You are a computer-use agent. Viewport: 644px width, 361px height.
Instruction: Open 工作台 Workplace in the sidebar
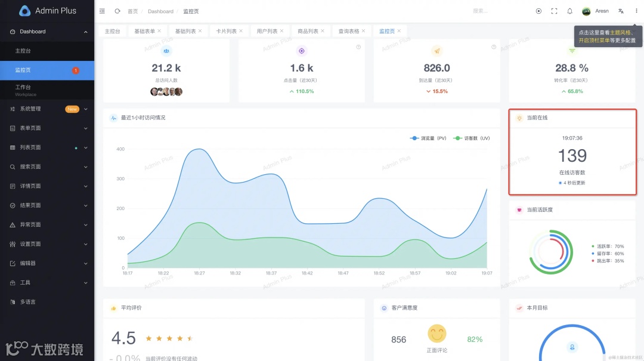[47, 90]
